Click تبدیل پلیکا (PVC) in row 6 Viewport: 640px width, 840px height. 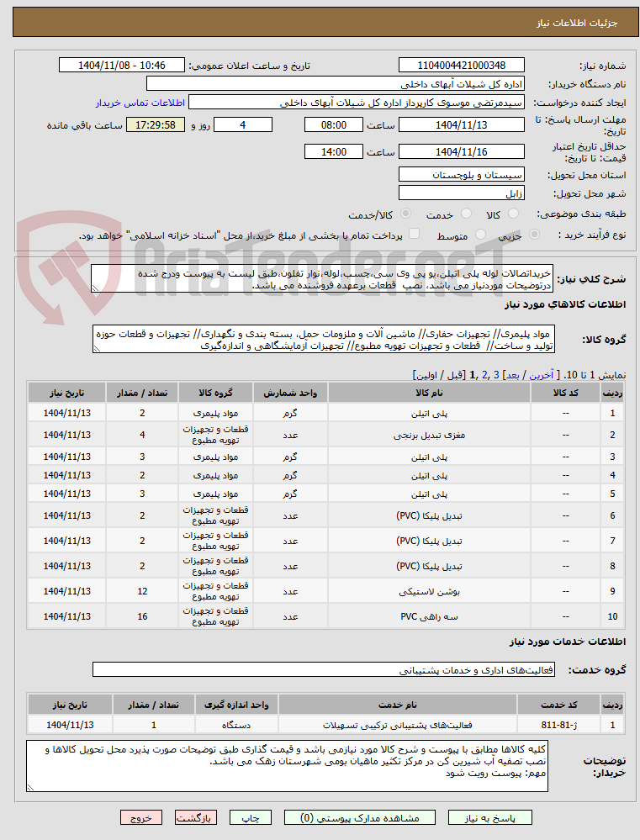click(x=430, y=515)
